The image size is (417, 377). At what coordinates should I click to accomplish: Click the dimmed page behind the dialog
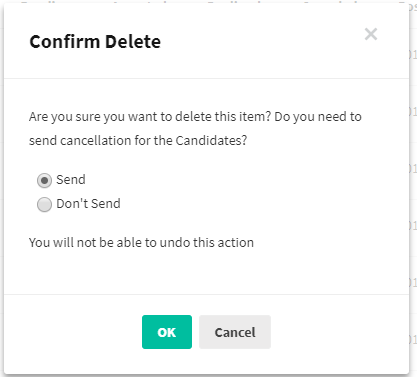pyautogui.click(x=413, y=200)
